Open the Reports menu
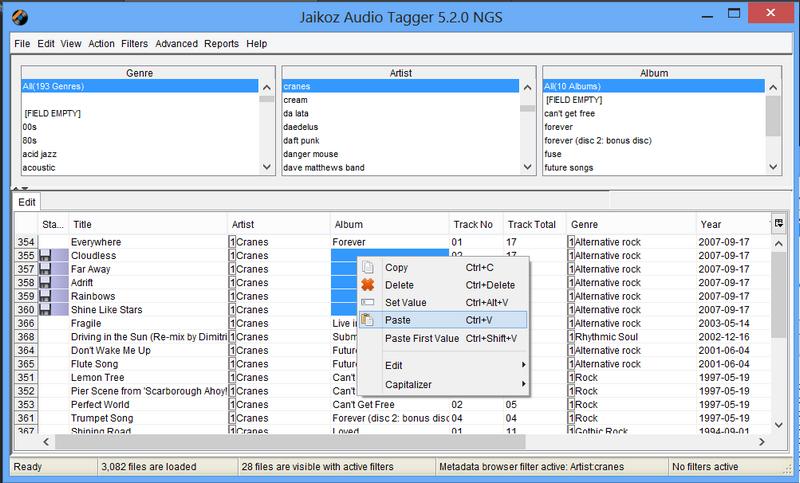This screenshot has width=800, height=483. [221, 44]
